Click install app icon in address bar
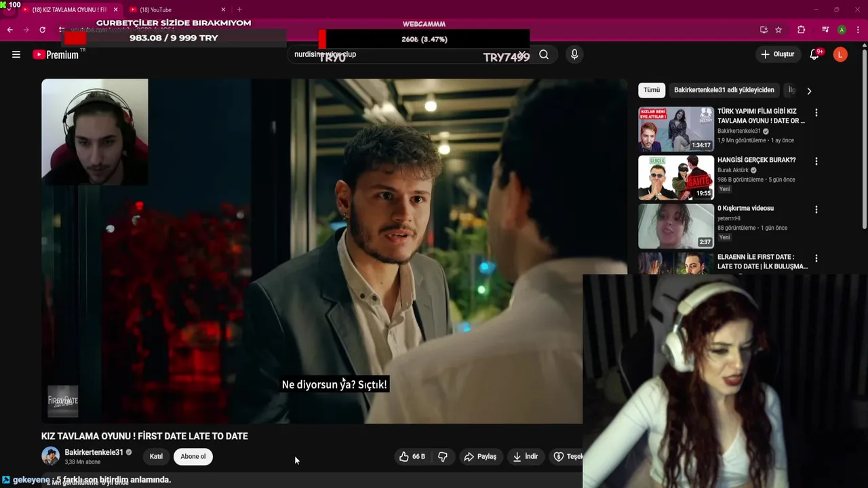 click(x=764, y=30)
